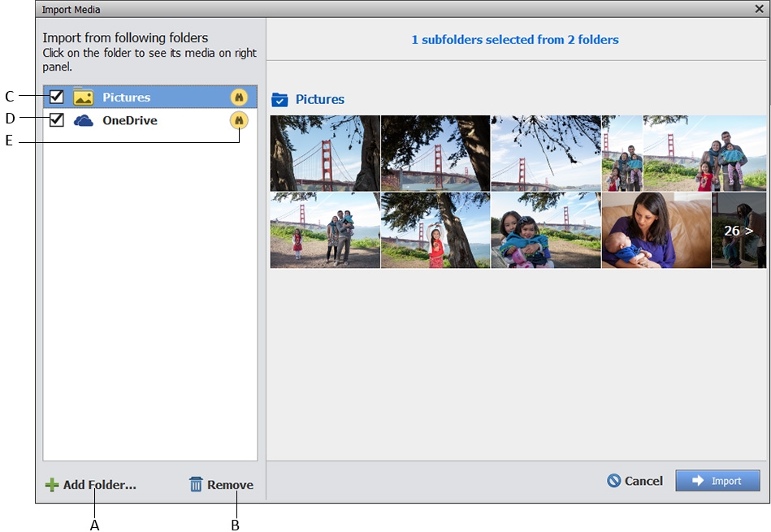Viewport: 771px width, 532px height.
Task: Select the OneDrive row in the folder list
Action: pyautogui.click(x=146, y=119)
